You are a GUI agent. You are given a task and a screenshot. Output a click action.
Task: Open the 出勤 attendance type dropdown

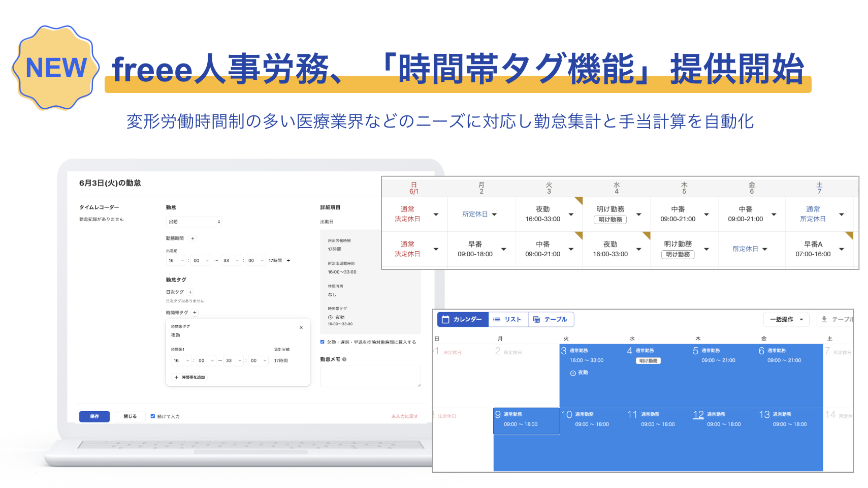[x=194, y=222]
